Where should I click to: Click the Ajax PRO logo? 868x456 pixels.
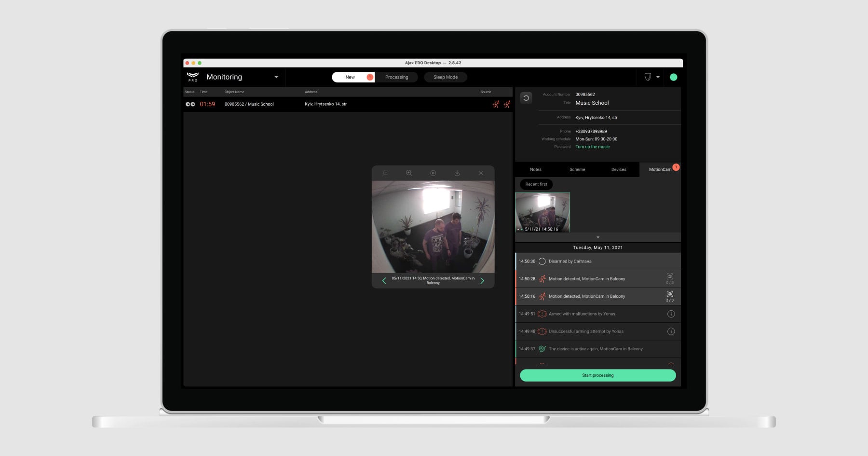click(193, 77)
